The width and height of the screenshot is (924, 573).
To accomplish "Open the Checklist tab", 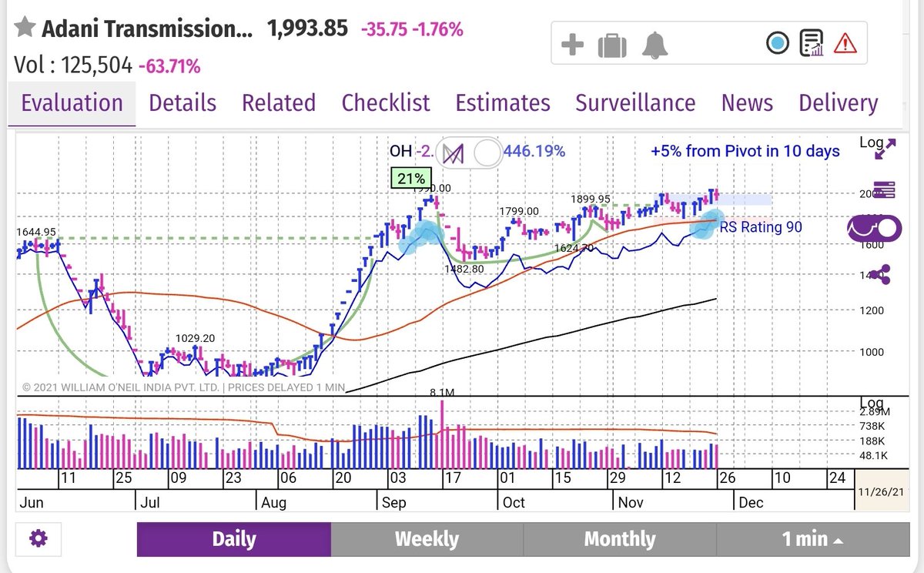I will tap(386, 103).
